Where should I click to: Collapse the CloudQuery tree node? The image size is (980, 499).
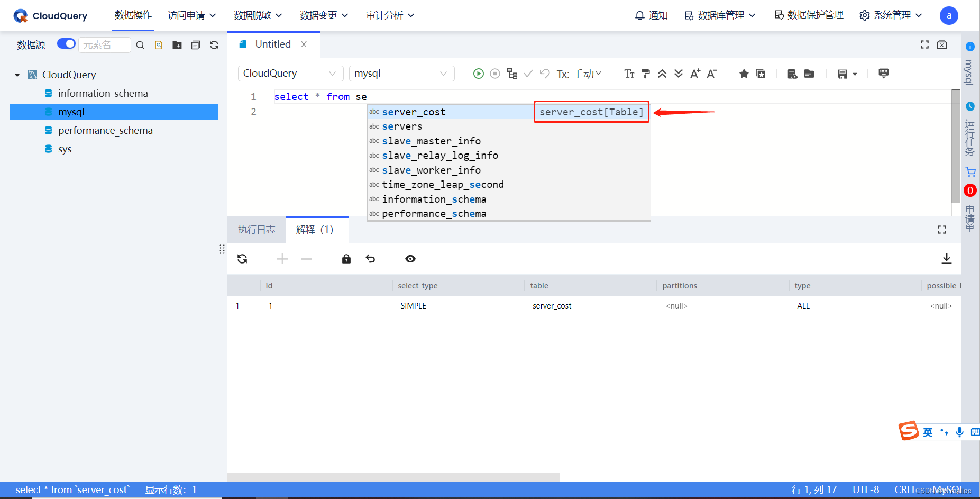17,75
